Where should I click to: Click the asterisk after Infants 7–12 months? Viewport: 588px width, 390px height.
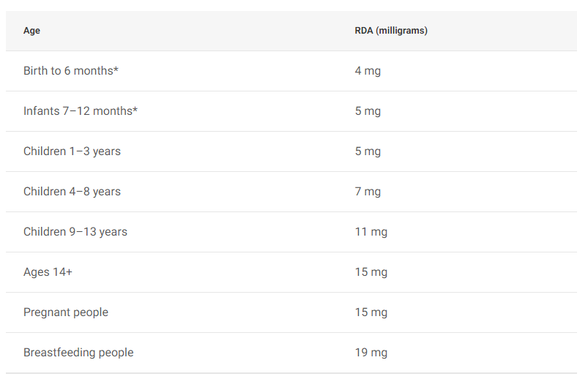pyautogui.click(x=135, y=110)
